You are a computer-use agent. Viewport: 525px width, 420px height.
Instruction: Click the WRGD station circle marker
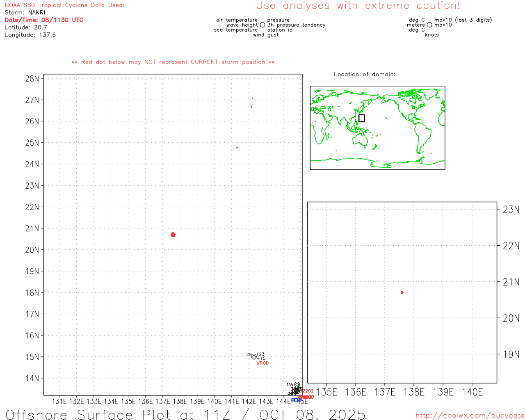coord(254,356)
